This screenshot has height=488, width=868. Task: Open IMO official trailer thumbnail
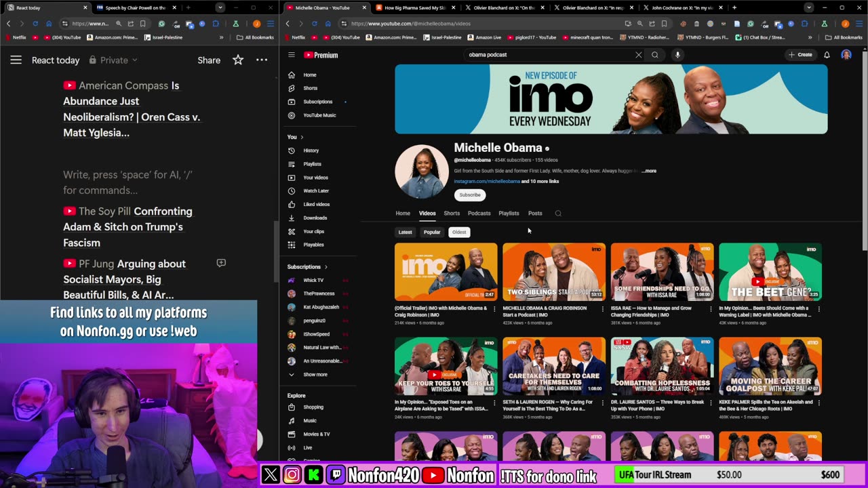tap(446, 272)
